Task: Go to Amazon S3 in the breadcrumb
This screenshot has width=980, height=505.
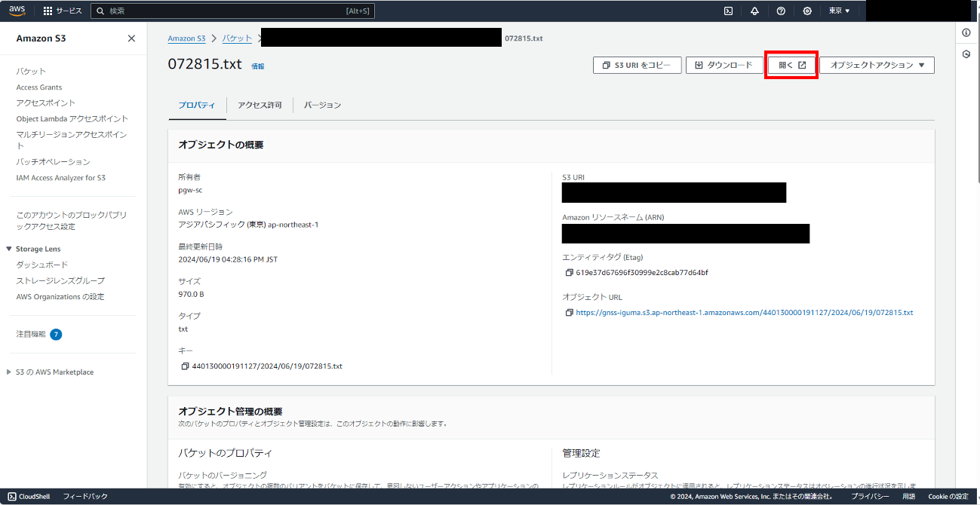Action: (x=186, y=38)
